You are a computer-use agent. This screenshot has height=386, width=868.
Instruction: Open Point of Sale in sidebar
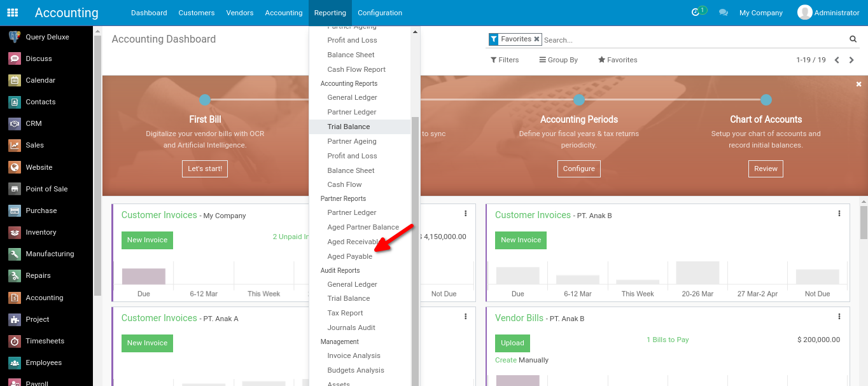pyautogui.click(x=46, y=189)
